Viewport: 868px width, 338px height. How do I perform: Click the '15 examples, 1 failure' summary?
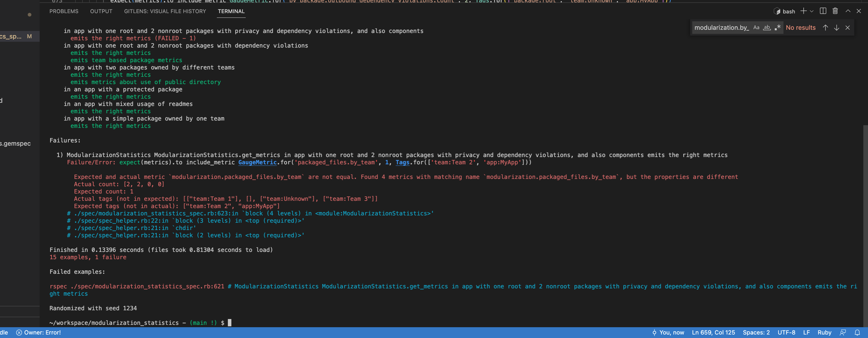point(88,257)
